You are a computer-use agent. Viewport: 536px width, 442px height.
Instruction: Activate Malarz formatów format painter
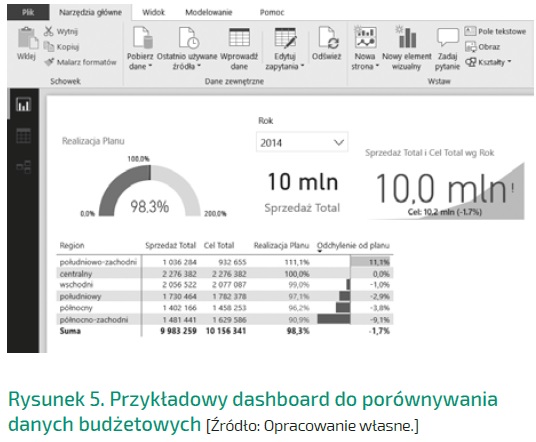pyautogui.click(x=80, y=62)
